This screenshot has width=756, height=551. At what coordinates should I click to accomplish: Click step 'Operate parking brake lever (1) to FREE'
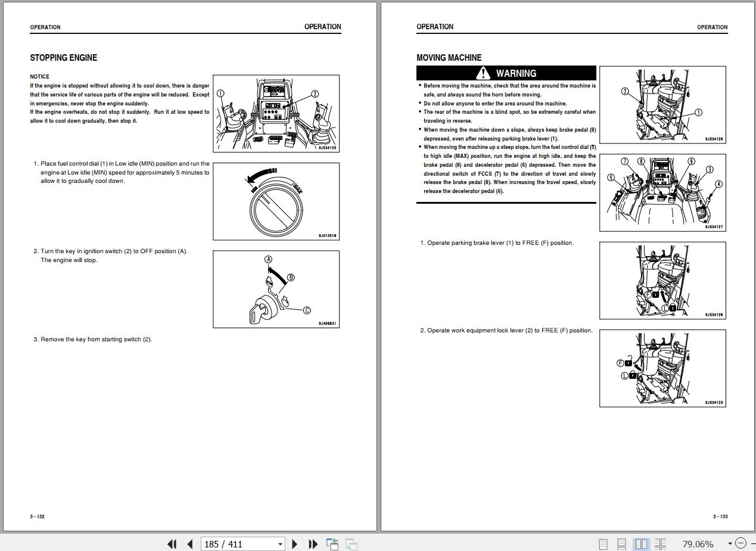point(497,243)
